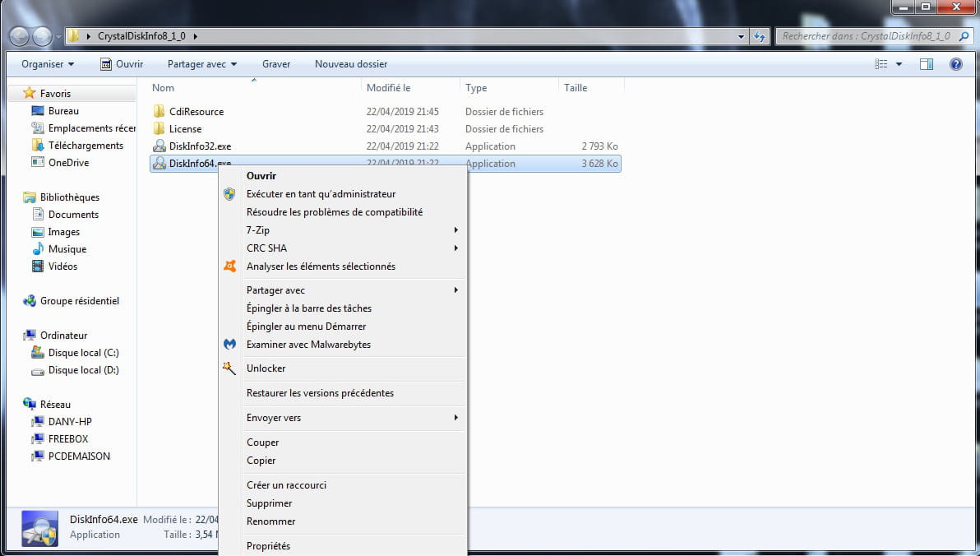Click the Forward navigation arrow
Viewport: 980px width, 556px height.
click(42, 37)
